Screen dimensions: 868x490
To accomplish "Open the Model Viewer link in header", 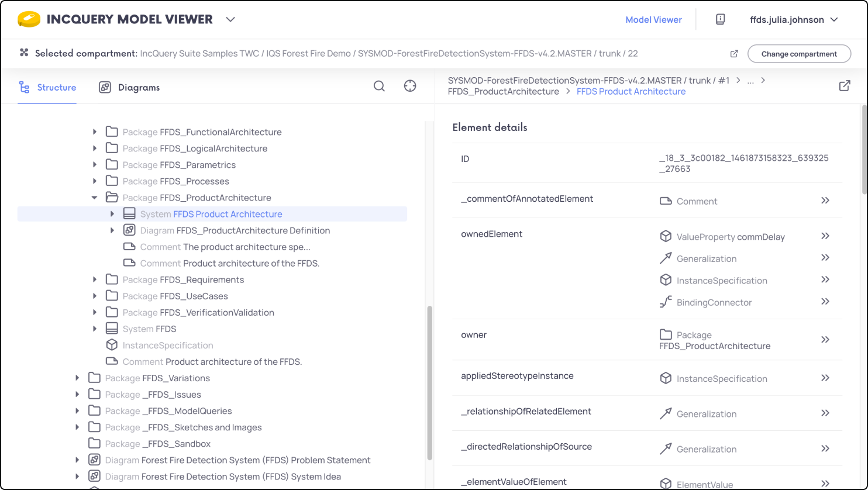I will click(x=653, y=19).
